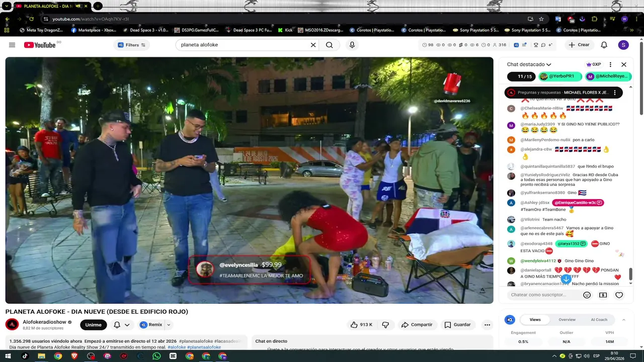This screenshot has height=362, width=644.
Task: Start voice search with the microphone icon
Action: click(x=352, y=45)
